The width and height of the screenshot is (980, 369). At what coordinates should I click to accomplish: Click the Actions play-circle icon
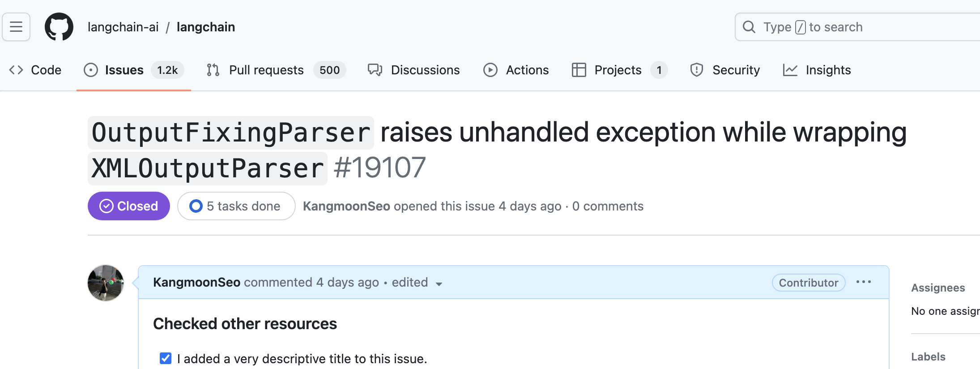[491, 70]
